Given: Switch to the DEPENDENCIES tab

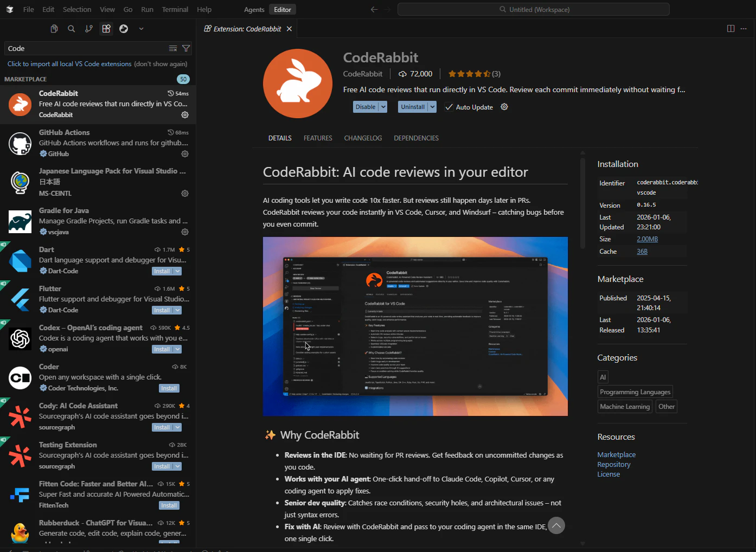Looking at the screenshot, I should (416, 138).
